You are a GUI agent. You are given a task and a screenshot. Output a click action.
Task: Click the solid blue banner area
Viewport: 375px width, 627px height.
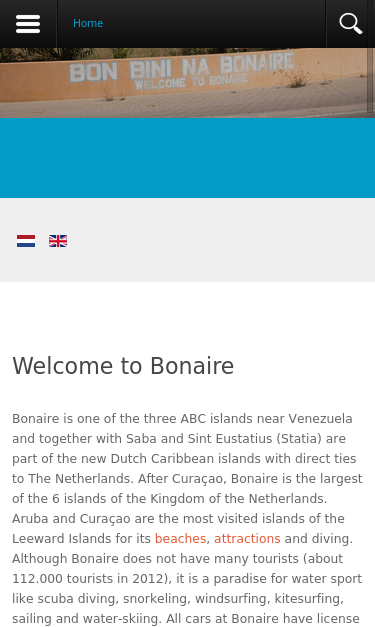point(188,158)
